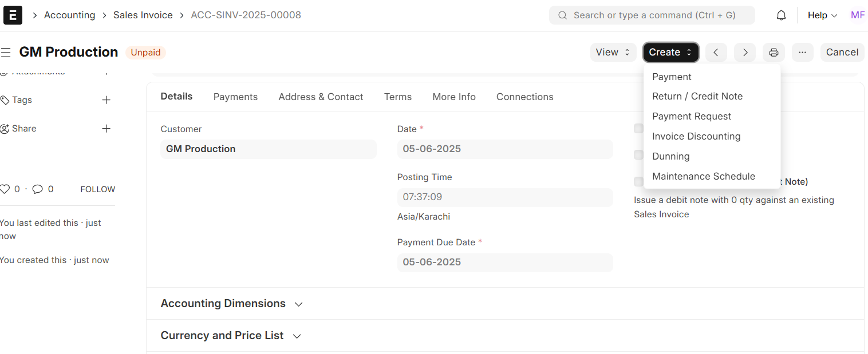Go to previous invoice with left arrow
The height and width of the screenshot is (354, 868).
coord(716,53)
